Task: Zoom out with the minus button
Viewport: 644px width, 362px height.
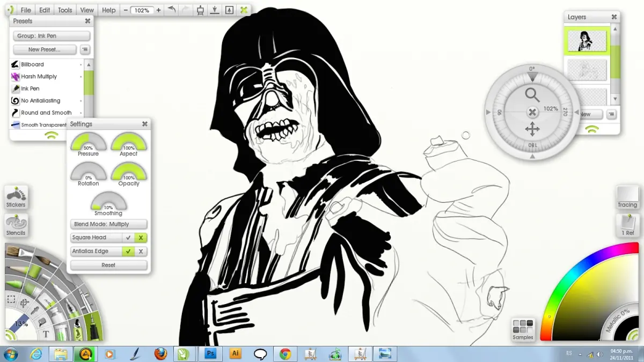Action: coord(125,10)
